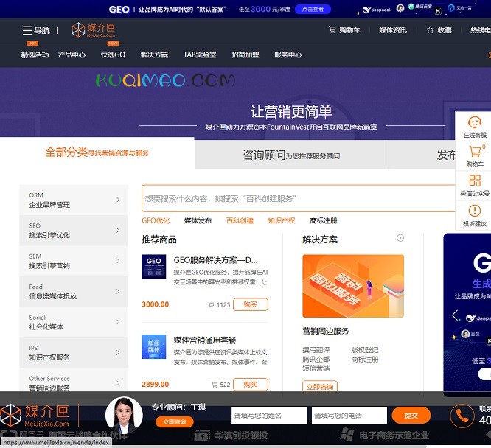Click the 知识产权 search tag

(x=282, y=221)
